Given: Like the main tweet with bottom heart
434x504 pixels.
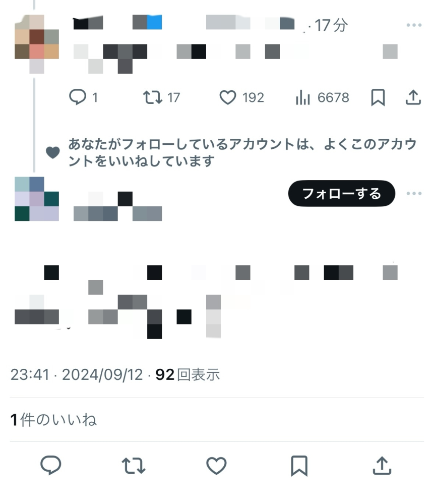Looking at the screenshot, I should coord(216,466).
